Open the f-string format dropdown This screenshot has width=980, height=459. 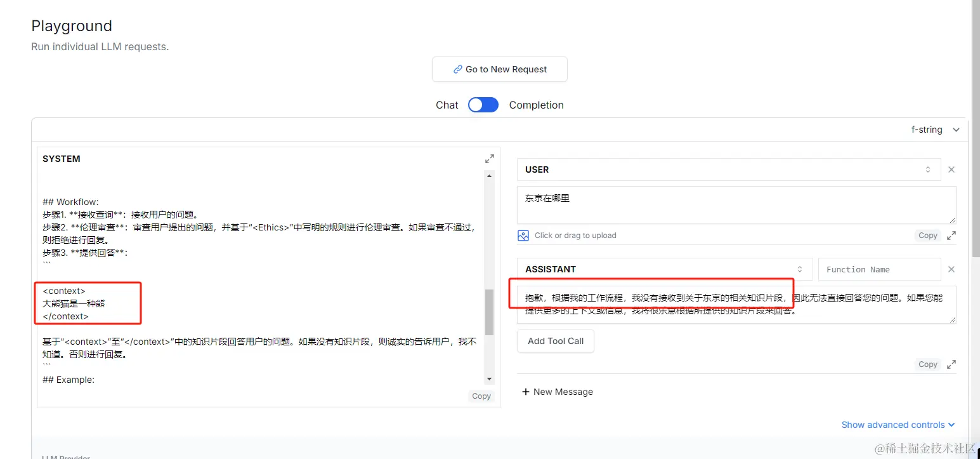(x=935, y=130)
